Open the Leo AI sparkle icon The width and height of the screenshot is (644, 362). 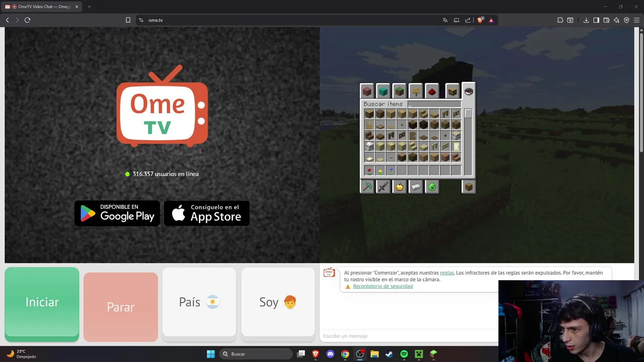tap(616, 20)
